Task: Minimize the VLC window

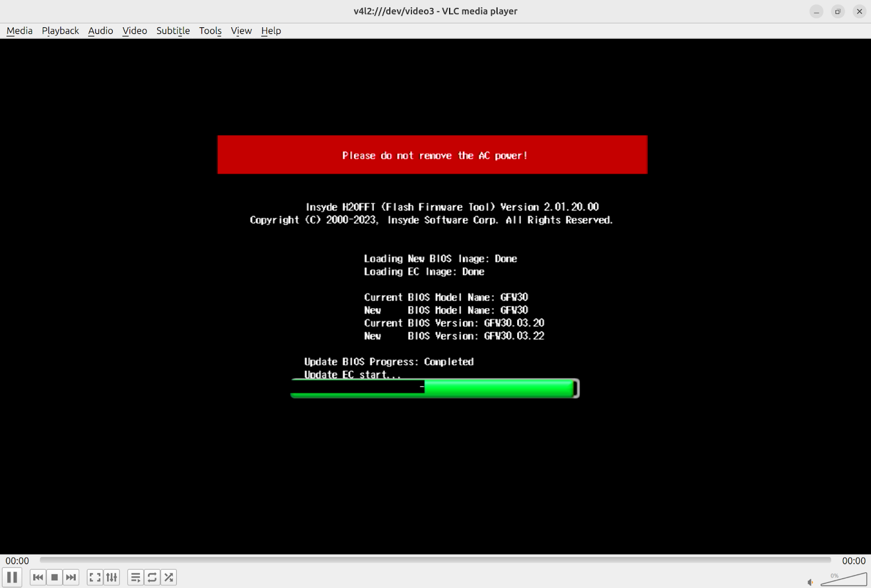Action: pos(816,11)
